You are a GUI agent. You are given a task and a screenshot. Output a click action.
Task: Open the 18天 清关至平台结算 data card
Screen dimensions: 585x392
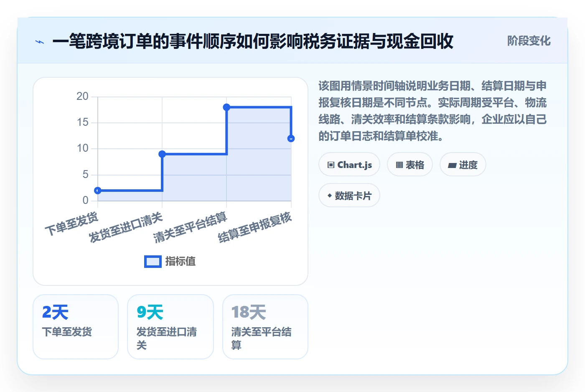(265, 327)
